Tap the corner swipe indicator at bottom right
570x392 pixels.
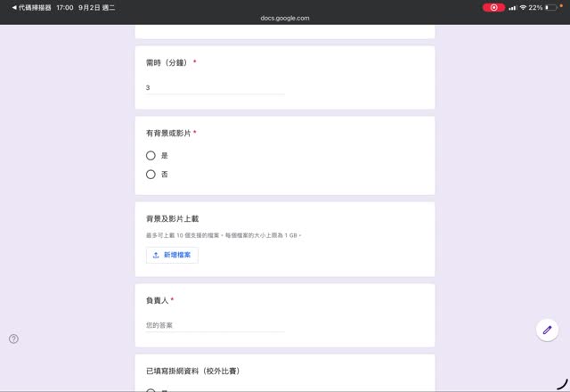coord(561,384)
